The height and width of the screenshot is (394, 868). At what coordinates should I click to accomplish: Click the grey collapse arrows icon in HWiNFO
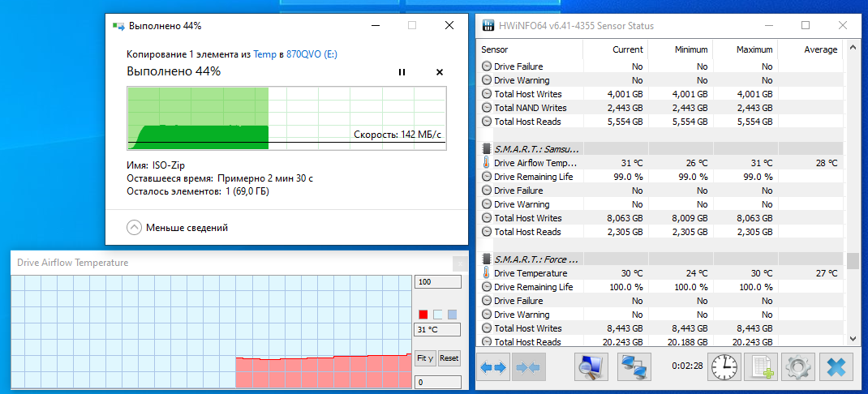point(530,367)
